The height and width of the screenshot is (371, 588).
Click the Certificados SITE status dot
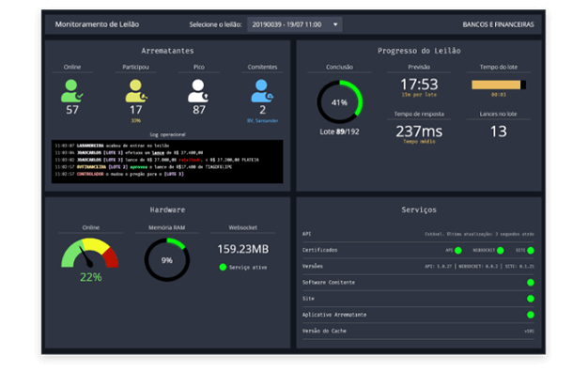pos(531,250)
